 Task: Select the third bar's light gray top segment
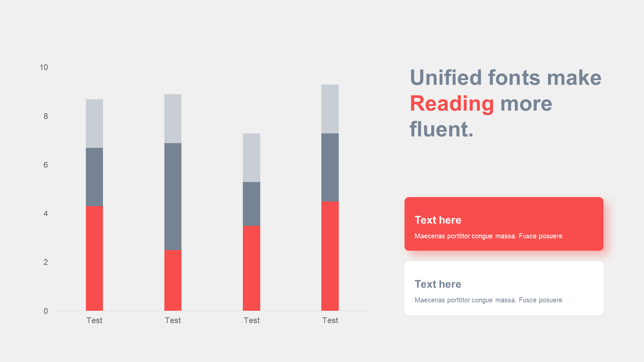pos(252,158)
